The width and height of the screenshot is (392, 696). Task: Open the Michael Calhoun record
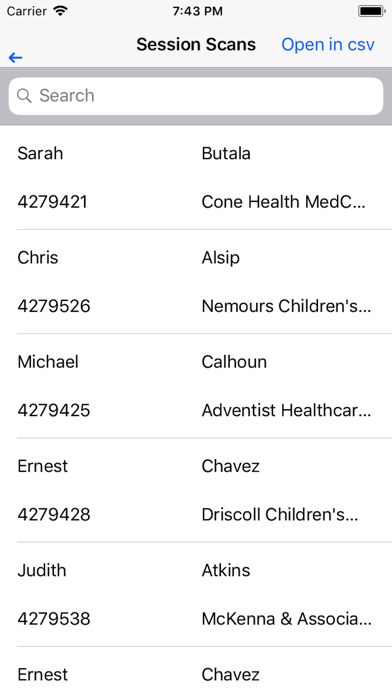196,386
